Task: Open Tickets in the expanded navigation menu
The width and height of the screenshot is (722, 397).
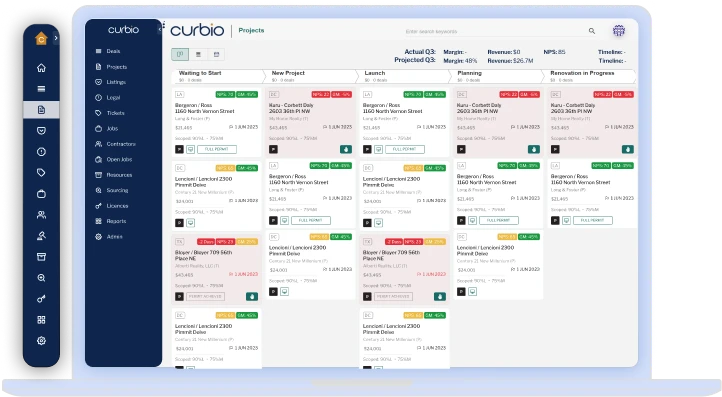Action: tap(110, 113)
